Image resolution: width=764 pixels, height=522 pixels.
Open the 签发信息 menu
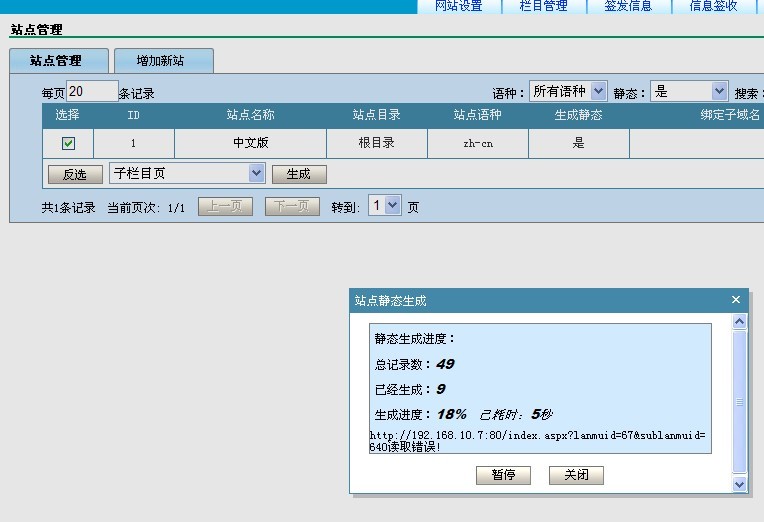coord(628,6)
